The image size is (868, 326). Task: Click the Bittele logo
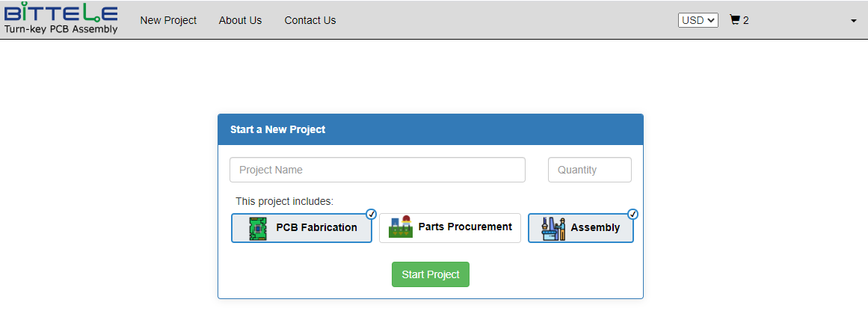coord(61,19)
